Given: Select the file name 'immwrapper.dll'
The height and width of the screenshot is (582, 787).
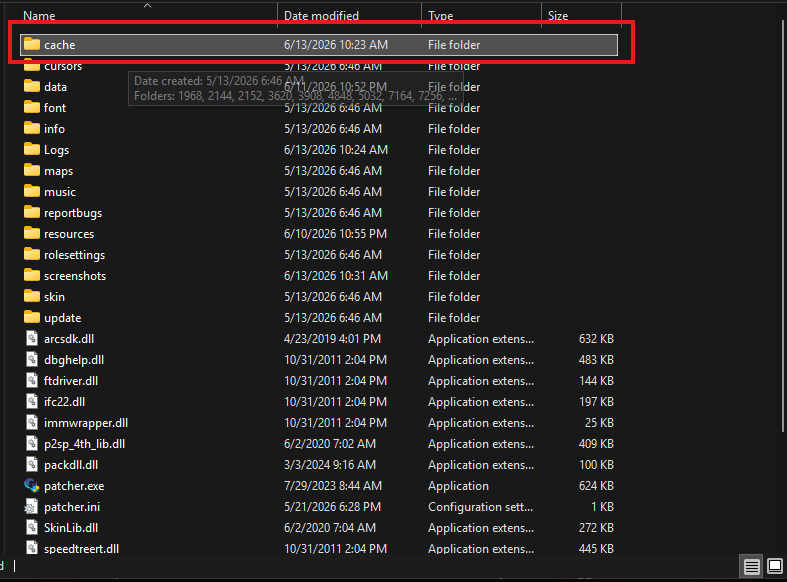Looking at the screenshot, I should click(x=86, y=423).
